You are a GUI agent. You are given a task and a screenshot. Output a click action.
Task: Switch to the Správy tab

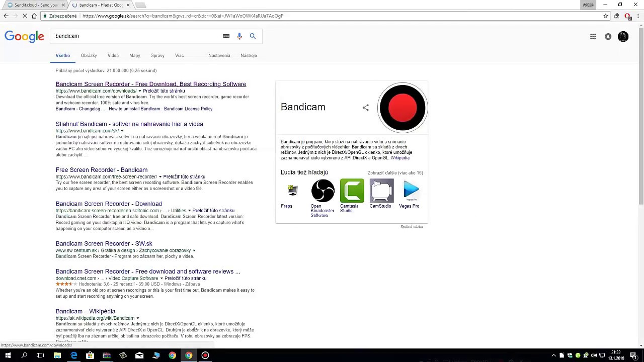point(157,55)
